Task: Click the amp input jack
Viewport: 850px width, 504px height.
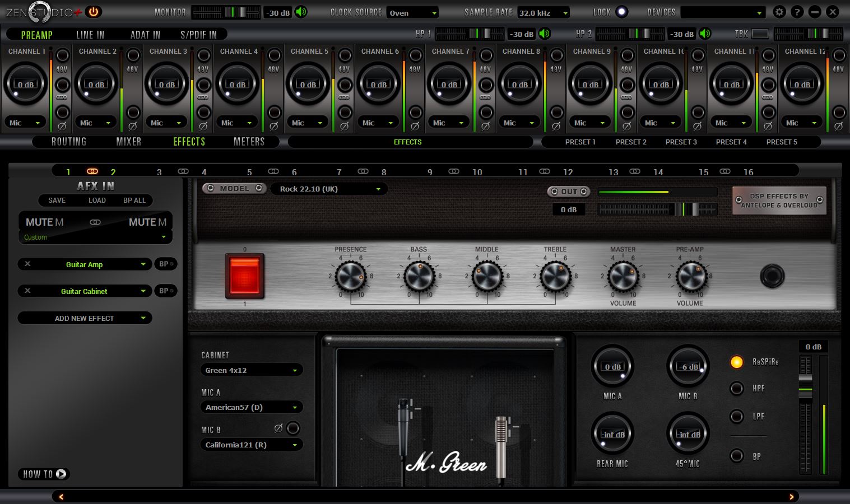Action: click(772, 276)
